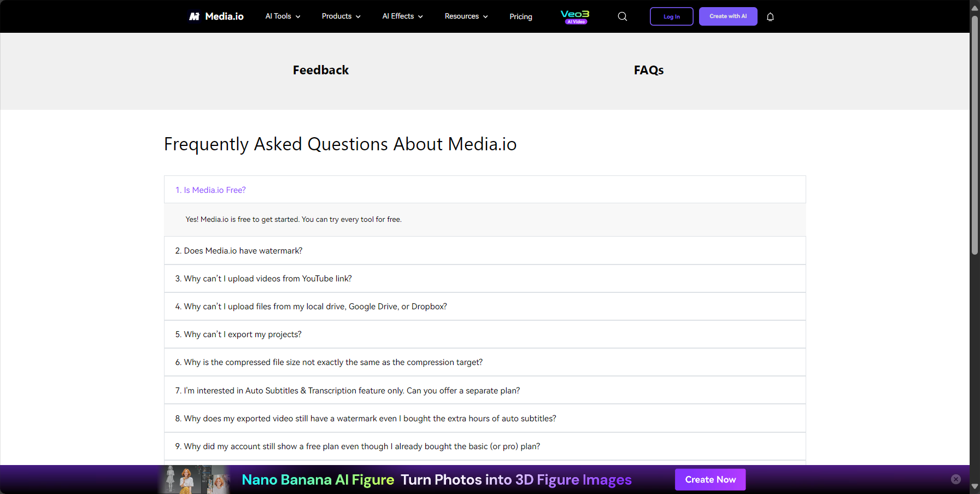Expand the AI Tools menu
This screenshot has width=980, height=494.
pos(283,16)
